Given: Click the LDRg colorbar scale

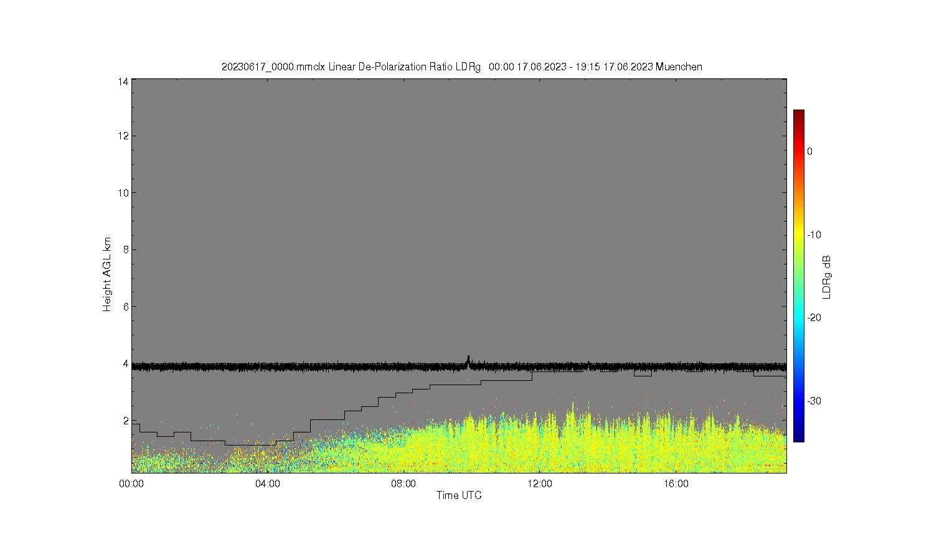Looking at the screenshot, I should (x=798, y=276).
